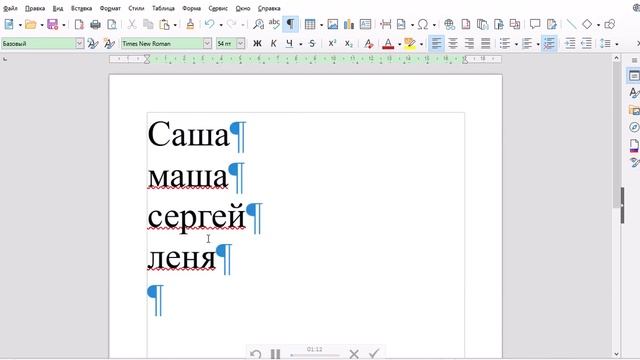The image size is (640, 360).
Task: Click the Print icon
Action: pyautogui.click(x=96, y=24)
